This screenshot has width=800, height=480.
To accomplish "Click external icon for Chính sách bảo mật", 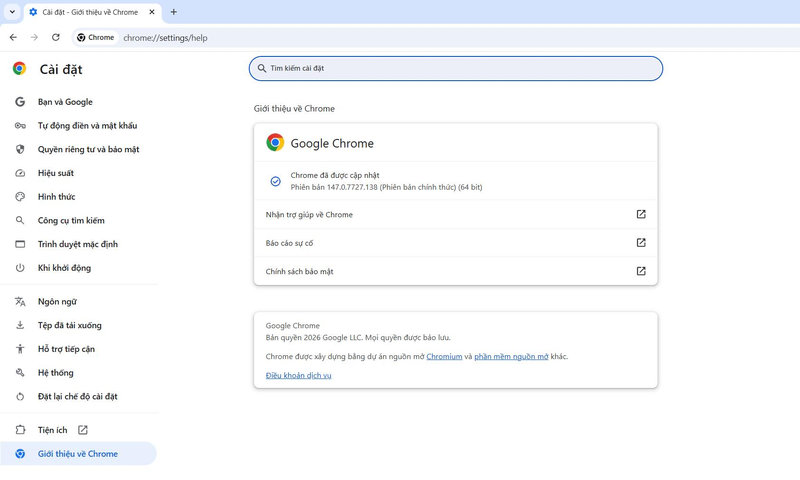I will click(641, 271).
